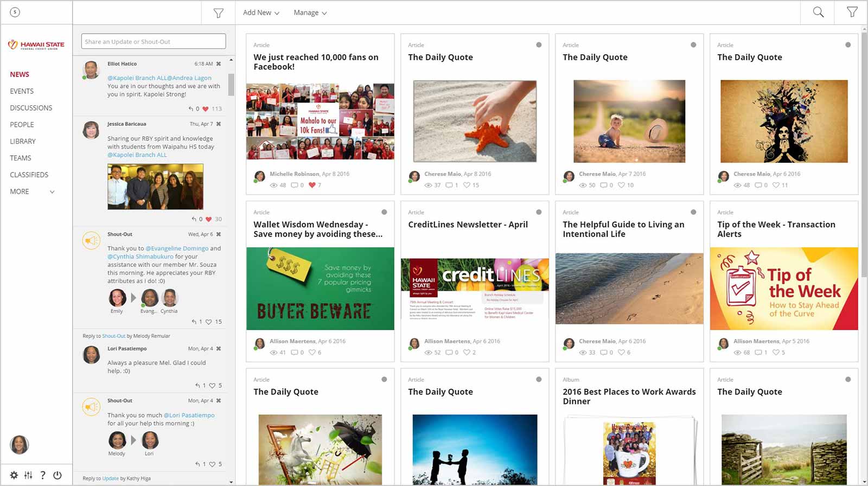Click the feed filter funnel icon
Viewport: 868px width, 486px height.
pos(218,13)
